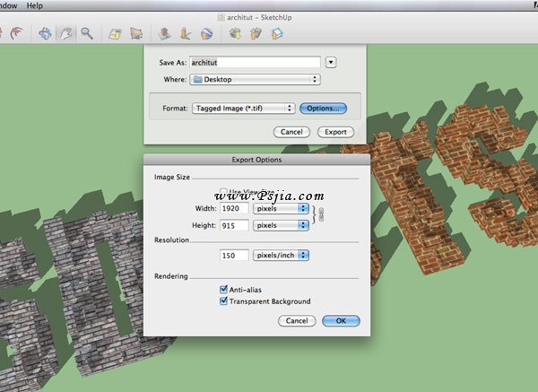Screen dimensions: 538x392
Task: Expand the save dialog using the arrow button
Action: 331,62
